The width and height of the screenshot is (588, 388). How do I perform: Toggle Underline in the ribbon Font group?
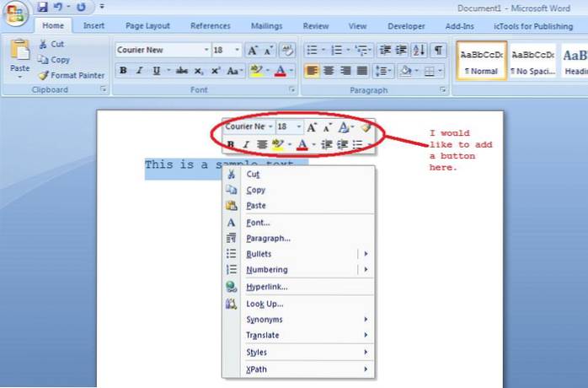point(156,71)
